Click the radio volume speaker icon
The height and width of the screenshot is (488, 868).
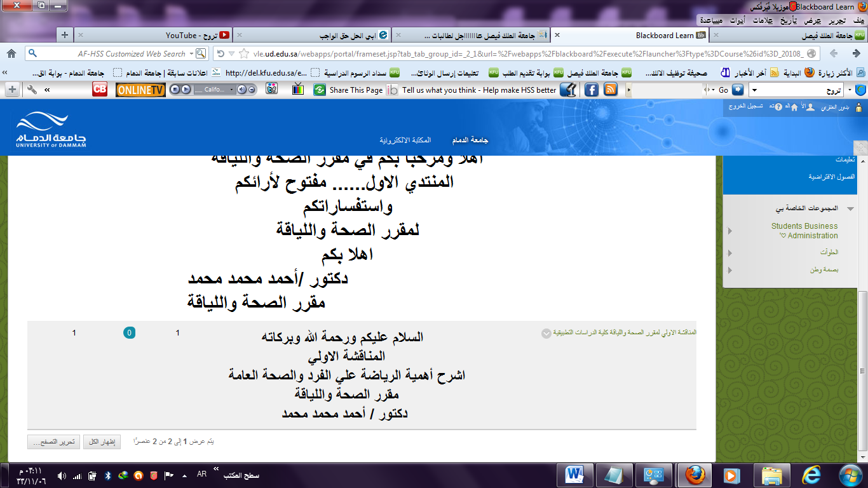point(241,90)
